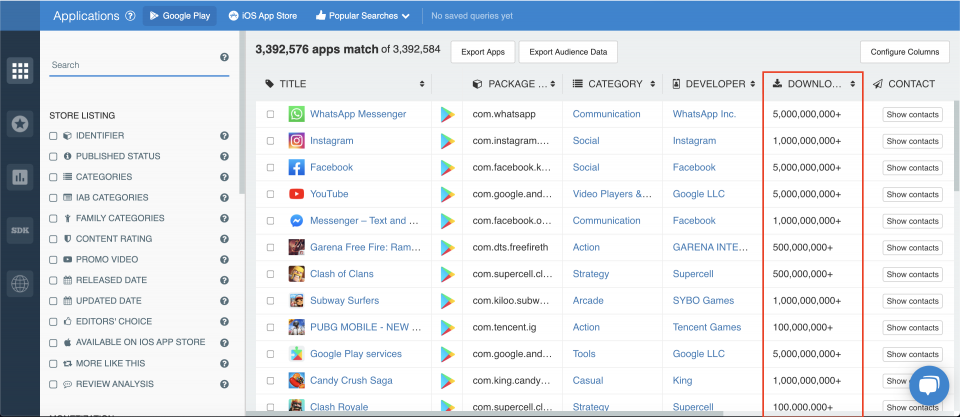Switch to the Google Play tab
Image resolution: width=960 pixels, height=417 pixels.
pos(180,16)
